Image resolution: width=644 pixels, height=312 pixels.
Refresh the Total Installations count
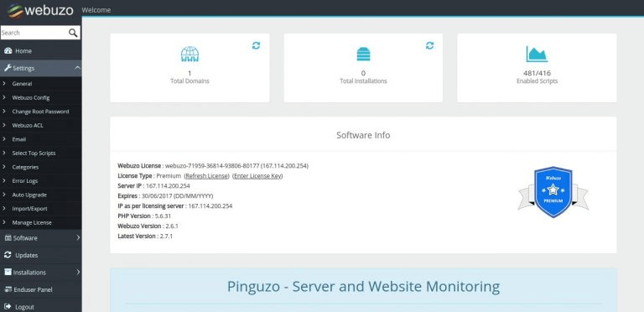click(x=429, y=45)
